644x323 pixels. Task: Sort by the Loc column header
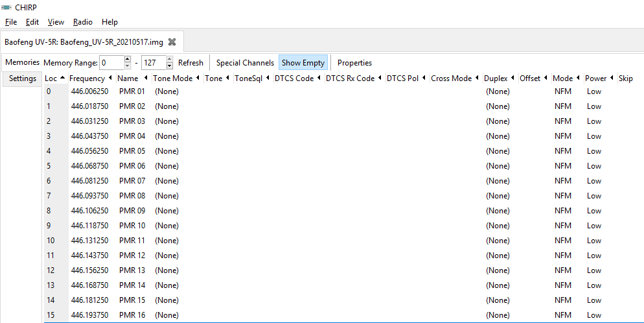click(x=55, y=78)
